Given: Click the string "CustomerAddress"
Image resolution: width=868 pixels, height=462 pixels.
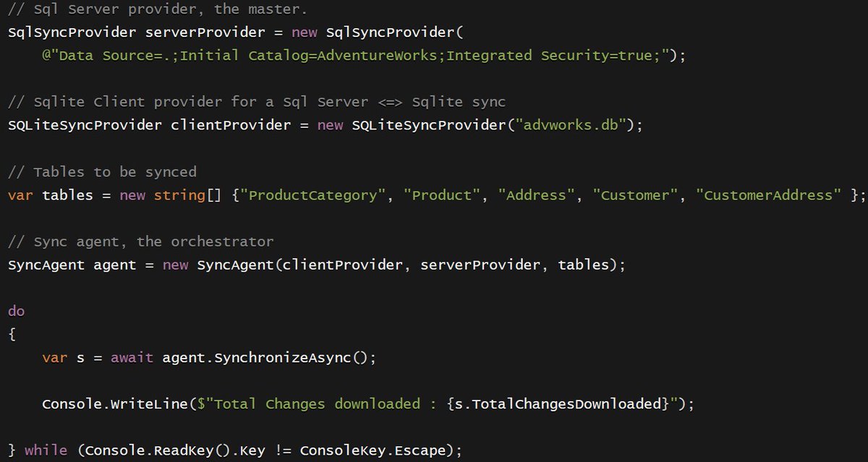Looking at the screenshot, I should point(768,195).
